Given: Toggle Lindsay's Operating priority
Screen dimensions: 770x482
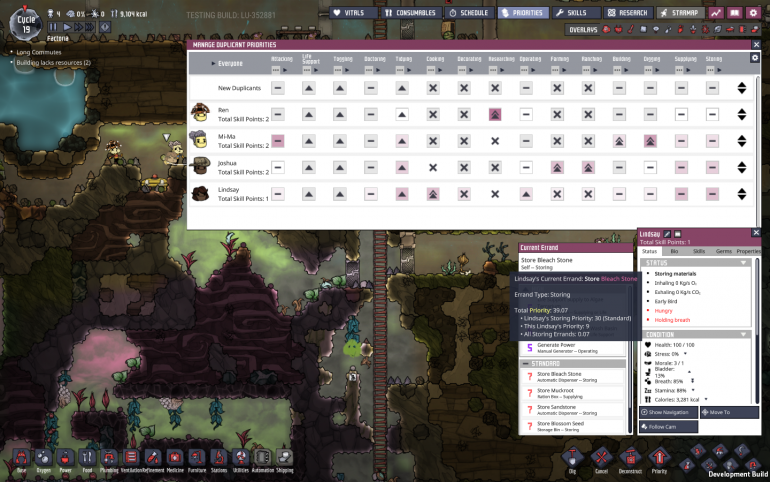Looking at the screenshot, I should 526,194.
